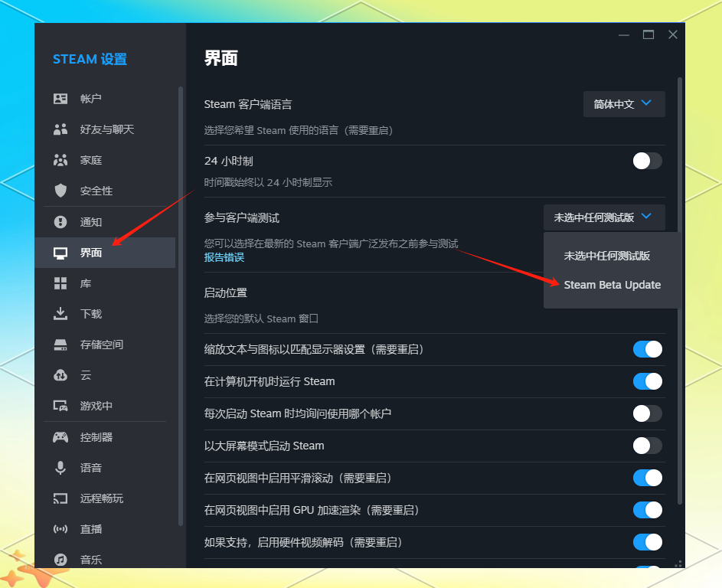722x588 pixels.
Task: Click the 语音 microphone icon
Action: coord(60,468)
